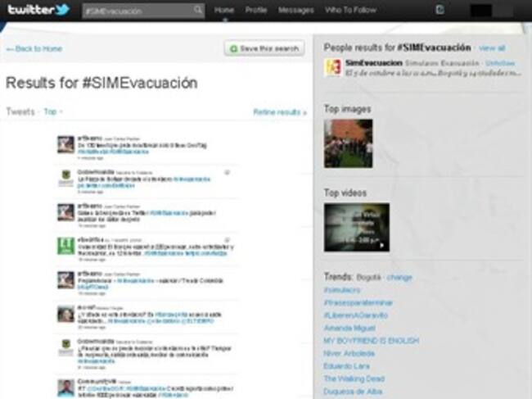Click change link next to Trends Bogotá

(399, 278)
